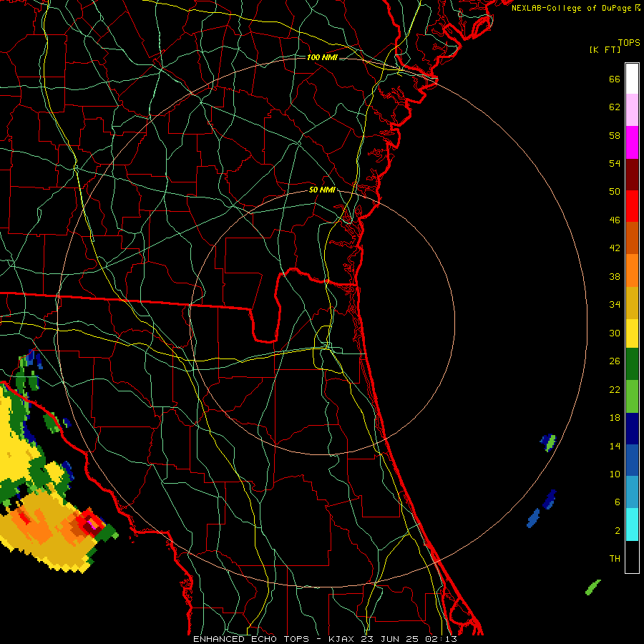
Task: Click the dark red 54 kft swatch
Action: [632, 175]
